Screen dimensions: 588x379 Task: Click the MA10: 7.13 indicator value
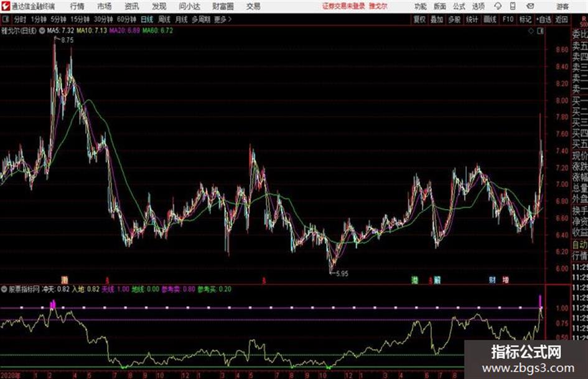91,30
